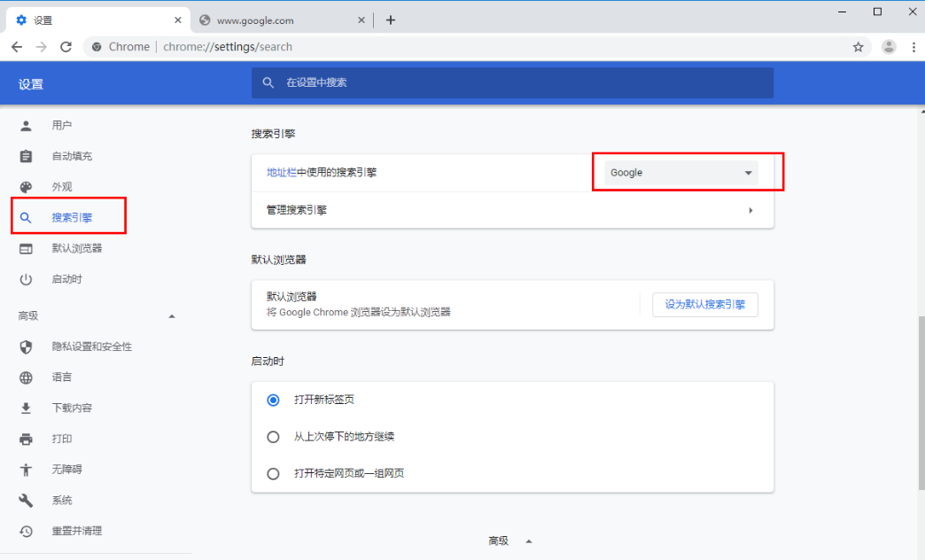The image size is (925, 560).
Task: Click the Chrome site info icon in address bar
Action: coord(97,47)
